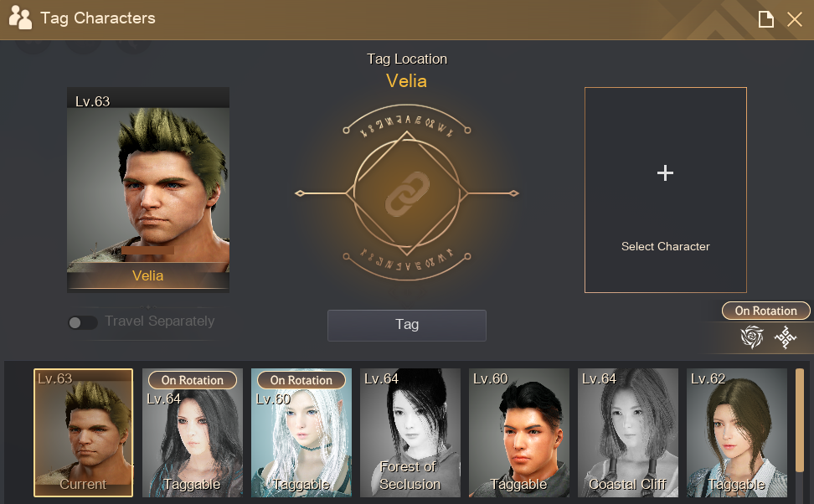Click the Current Lv.63 character thumbnail

pyautogui.click(x=84, y=433)
